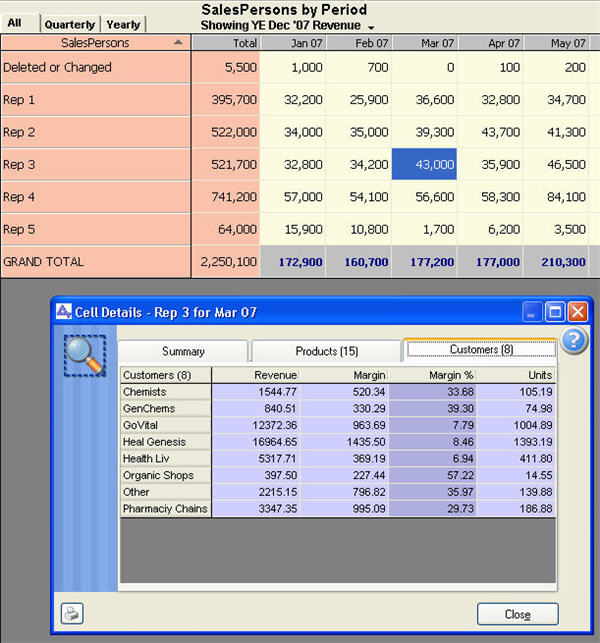Select the Rep 4 row header
Image resolution: width=600 pixels, height=643 pixels.
click(95, 197)
